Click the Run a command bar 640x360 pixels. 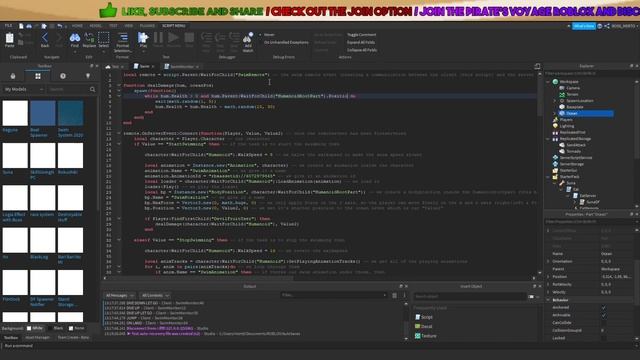(320, 346)
